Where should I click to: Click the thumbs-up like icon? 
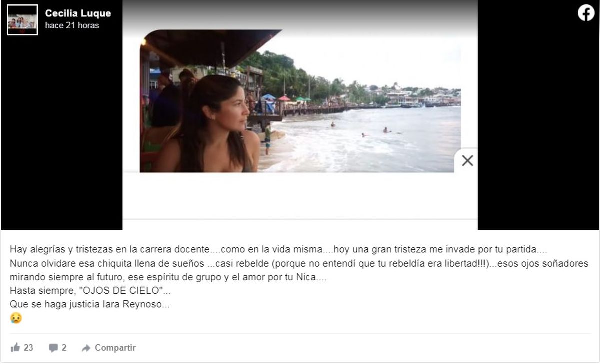15,348
